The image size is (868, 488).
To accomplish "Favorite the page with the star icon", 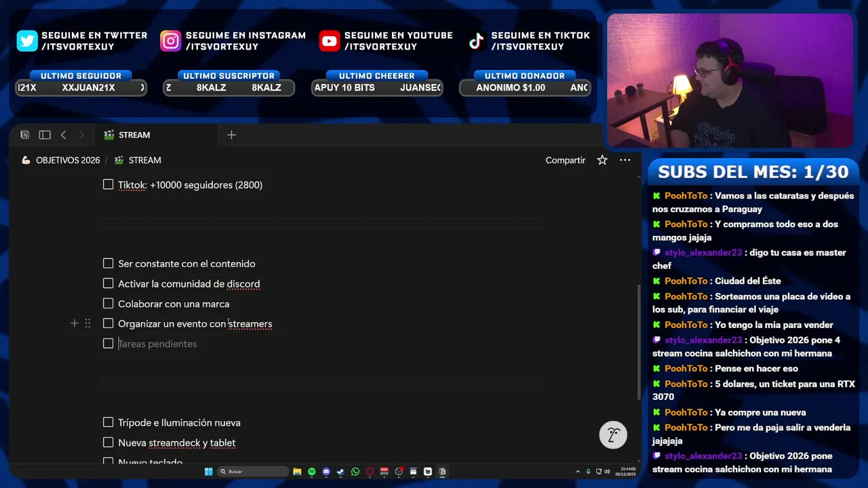I will coord(602,160).
